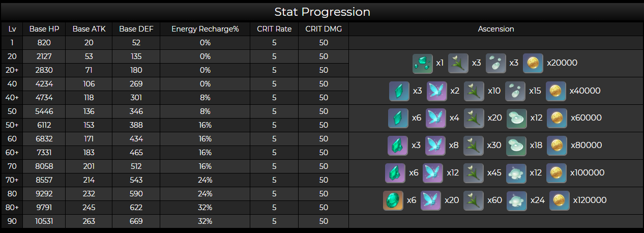
Task: Click the green slime icon labeled x18
Action: [x=517, y=145]
